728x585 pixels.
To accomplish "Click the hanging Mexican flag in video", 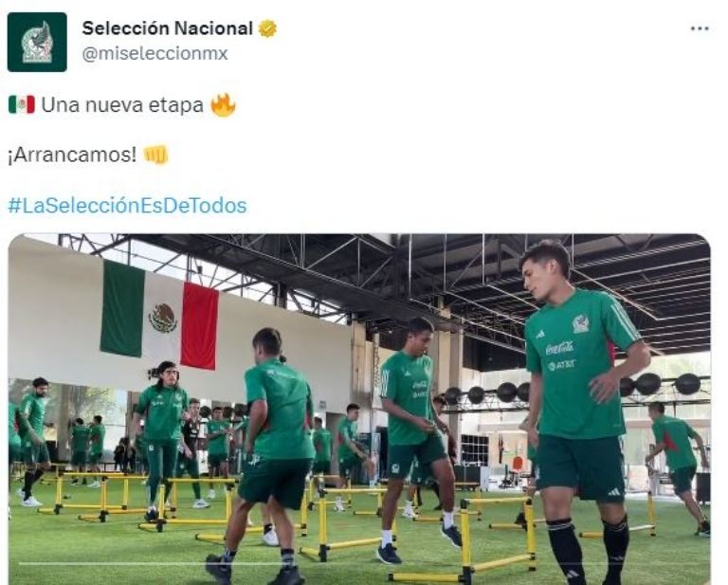I will (159, 315).
